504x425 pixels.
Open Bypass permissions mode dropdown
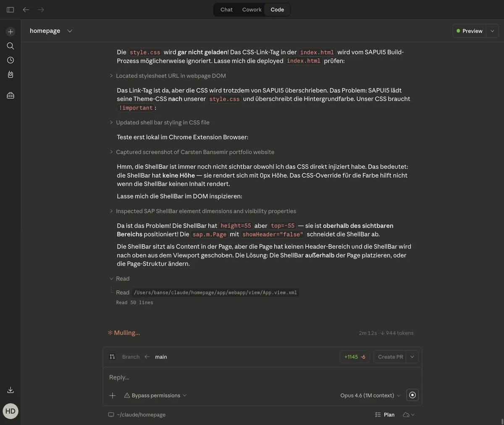155,396
